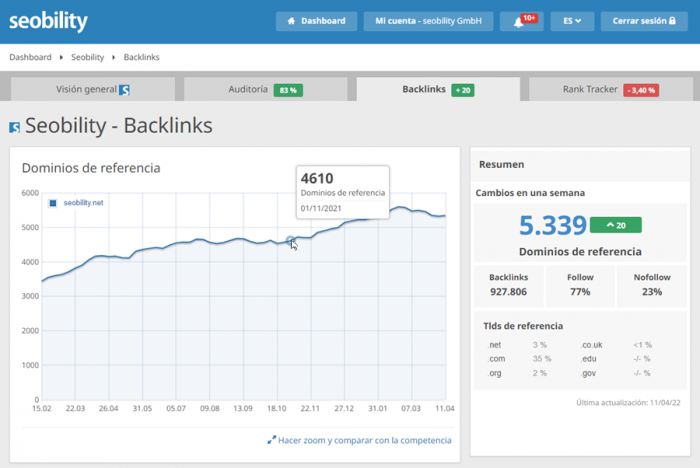
Task: Click the .co.uk TLD entry
Action: click(592, 345)
